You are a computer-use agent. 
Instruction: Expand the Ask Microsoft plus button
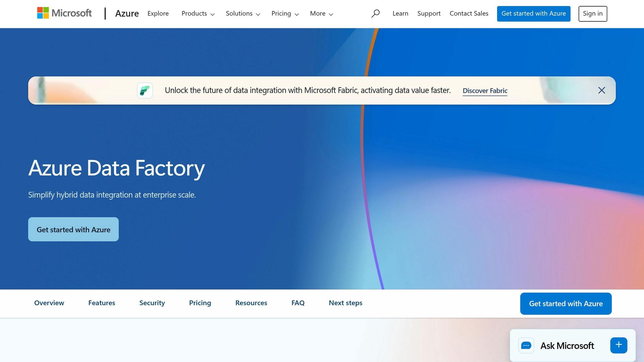coord(619,345)
